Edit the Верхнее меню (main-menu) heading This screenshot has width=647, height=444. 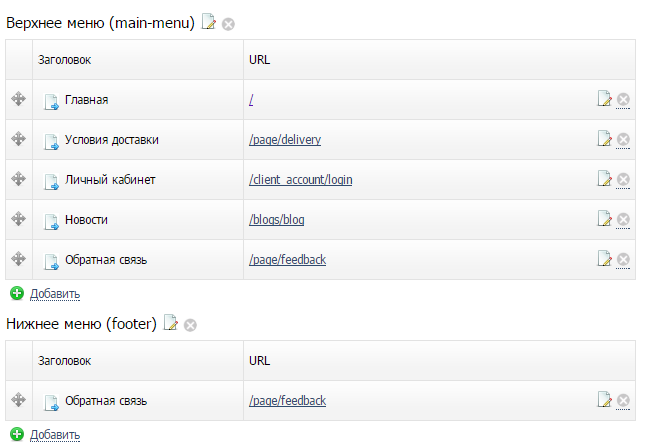[208, 22]
